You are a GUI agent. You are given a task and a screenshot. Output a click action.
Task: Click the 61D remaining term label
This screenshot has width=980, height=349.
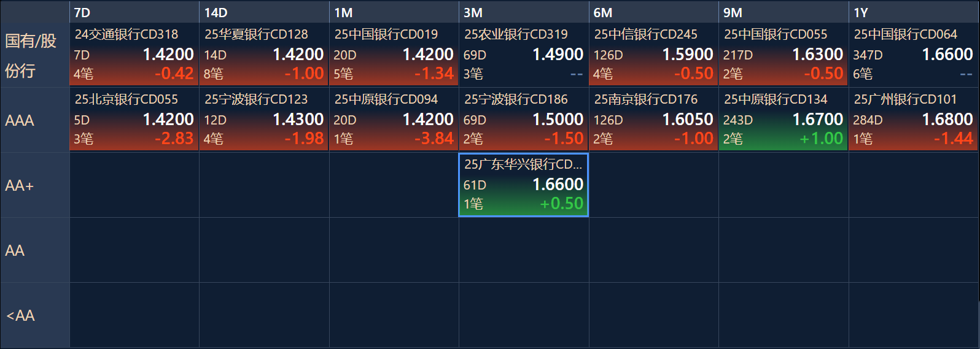[x=475, y=185]
